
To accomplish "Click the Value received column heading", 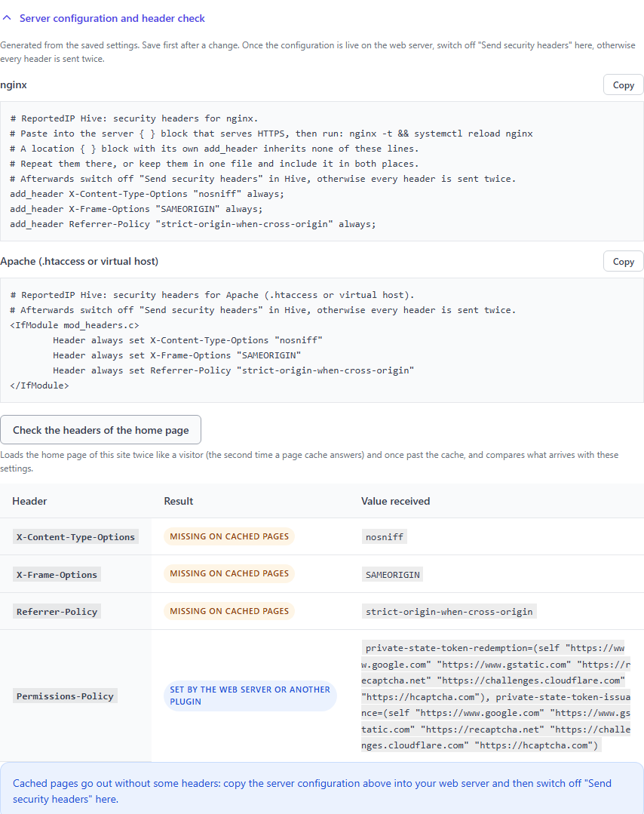I will tap(395, 501).
